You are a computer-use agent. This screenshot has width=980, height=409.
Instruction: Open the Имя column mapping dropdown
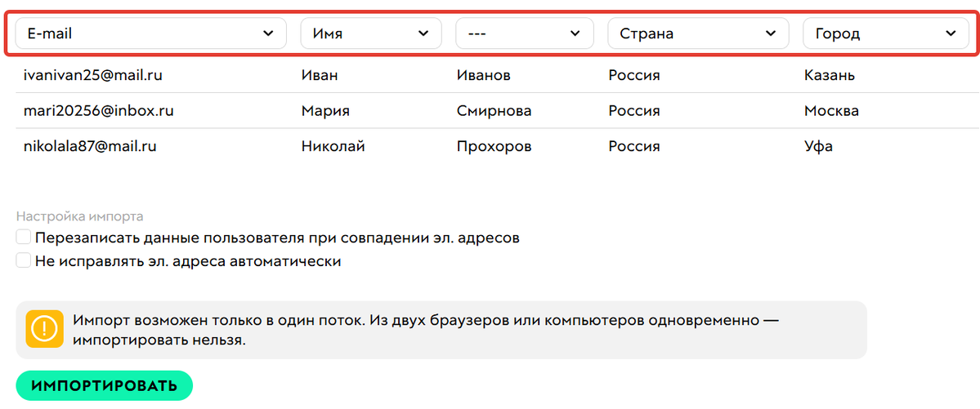(371, 33)
